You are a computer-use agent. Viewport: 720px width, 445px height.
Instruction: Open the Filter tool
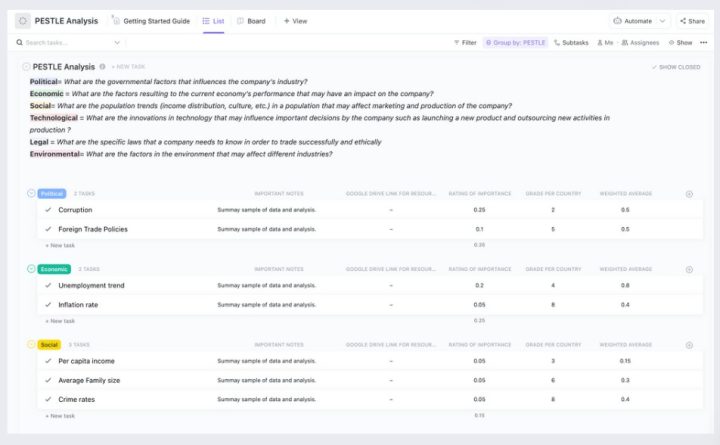(x=464, y=43)
